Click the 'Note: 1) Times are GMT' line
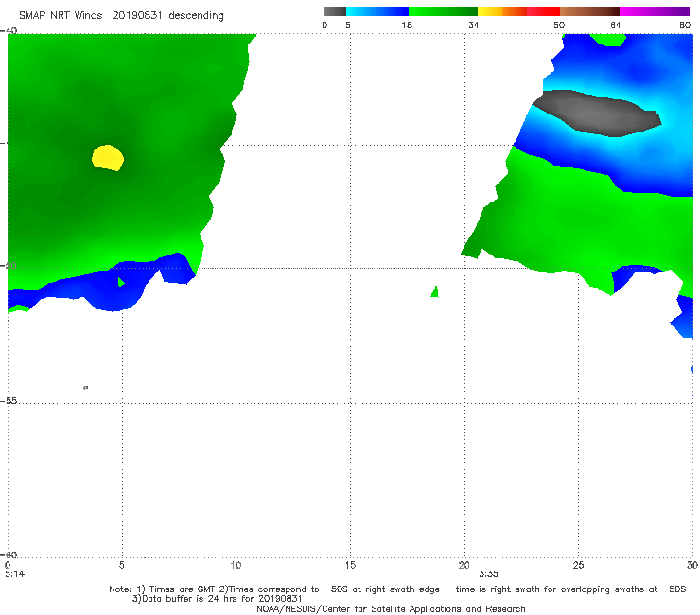Viewport: 700px width, 615px height. pyautogui.click(x=397, y=589)
